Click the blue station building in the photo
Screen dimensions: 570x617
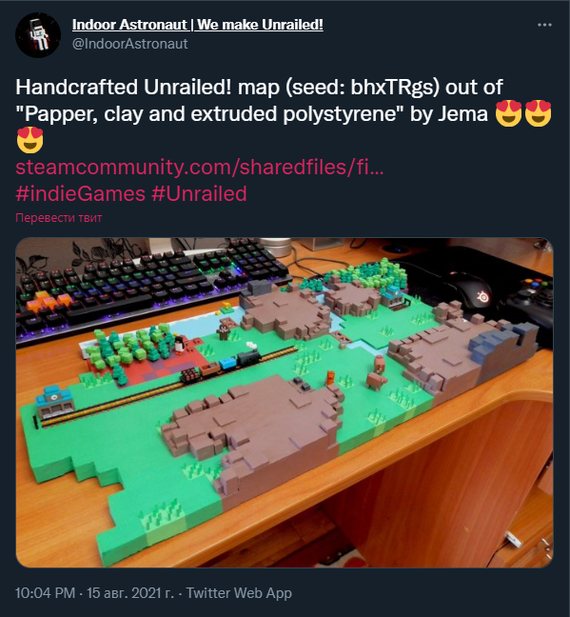[x=54, y=402]
